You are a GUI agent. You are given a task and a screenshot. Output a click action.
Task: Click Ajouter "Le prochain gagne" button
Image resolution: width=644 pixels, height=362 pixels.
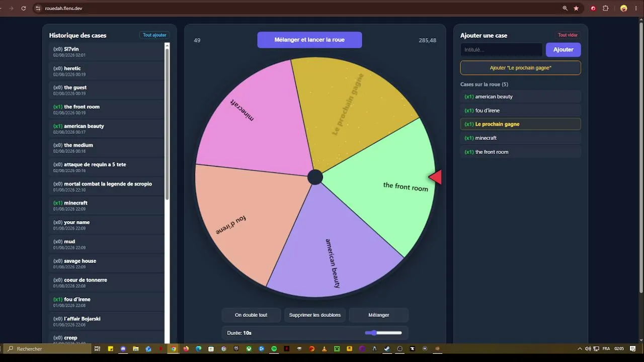coord(520,68)
